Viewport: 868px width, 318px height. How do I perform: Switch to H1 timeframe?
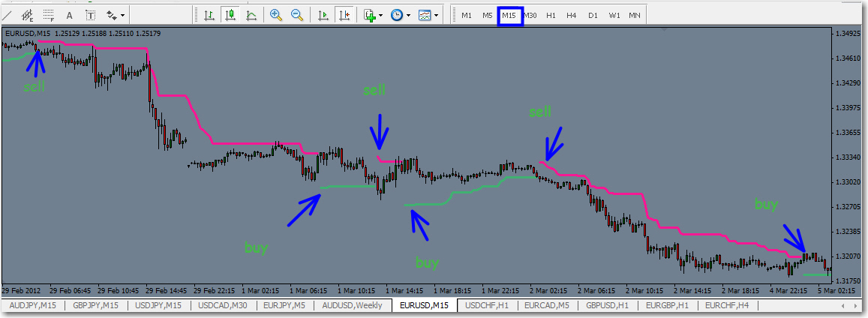pos(551,16)
